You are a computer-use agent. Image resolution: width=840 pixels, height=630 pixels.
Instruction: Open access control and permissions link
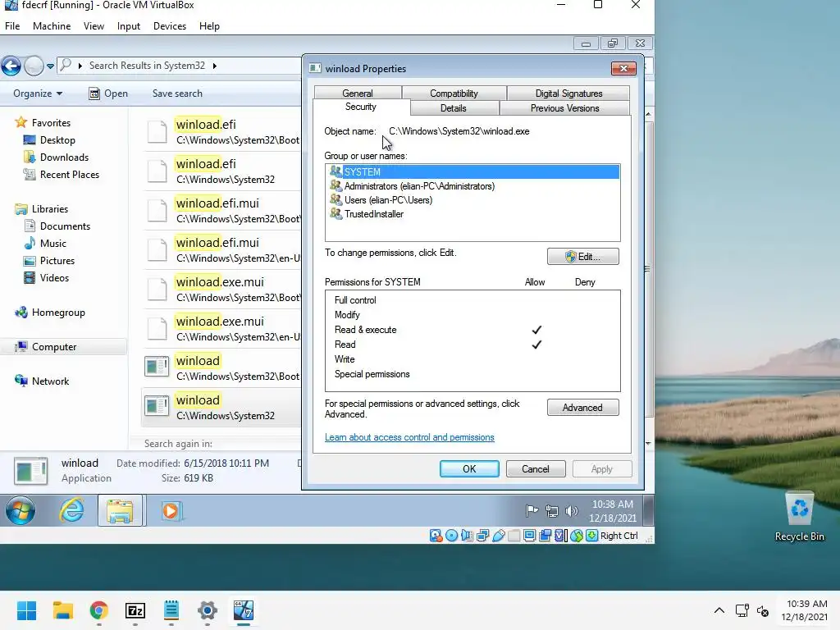409,437
